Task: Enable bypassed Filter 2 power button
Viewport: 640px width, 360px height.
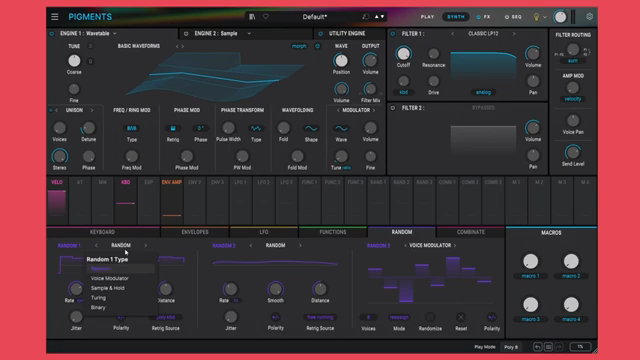Action: tap(393, 108)
